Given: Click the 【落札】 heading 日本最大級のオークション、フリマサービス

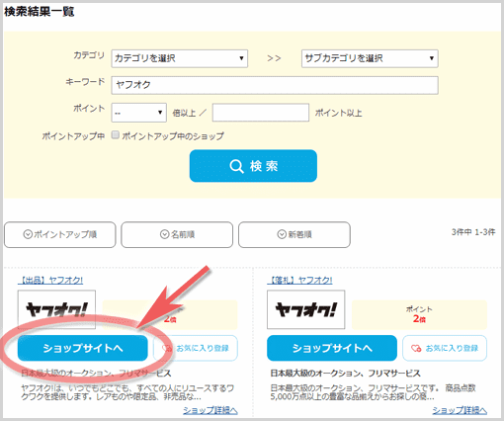Looking at the screenshot, I should coord(345,374).
